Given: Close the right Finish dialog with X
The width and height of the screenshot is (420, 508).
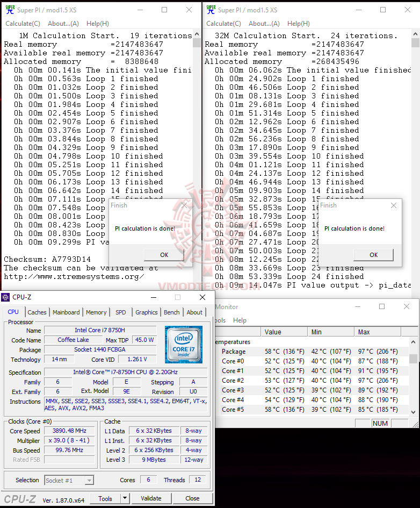Looking at the screenshot, I should (394, 205).
